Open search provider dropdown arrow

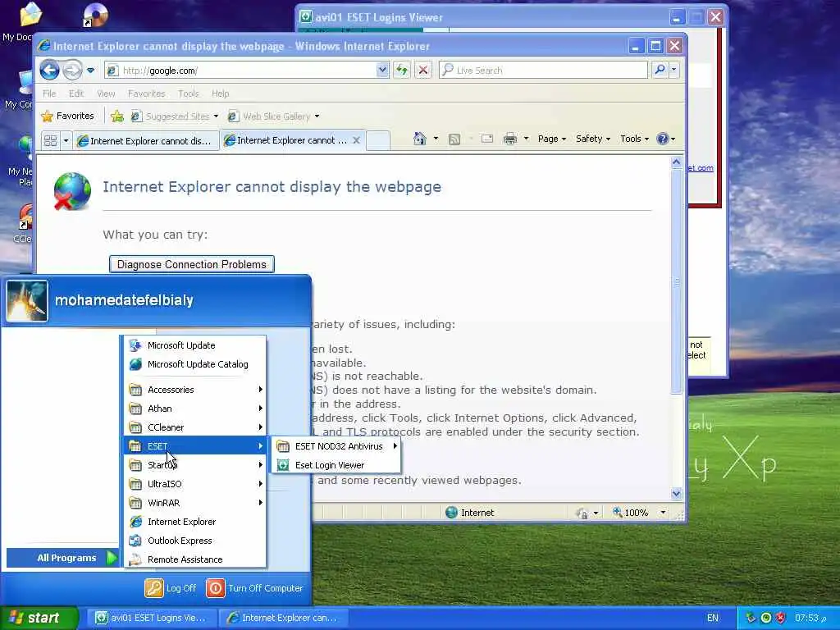pyautogui.click(x=674, y=70)
